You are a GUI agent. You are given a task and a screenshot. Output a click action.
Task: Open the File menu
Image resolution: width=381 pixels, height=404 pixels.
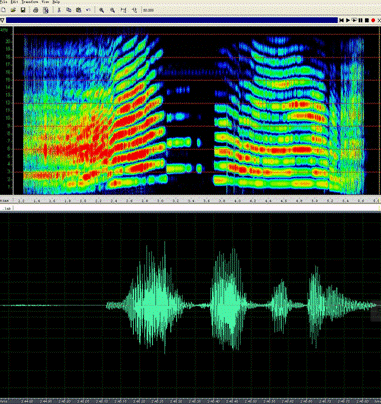[4, 2]
